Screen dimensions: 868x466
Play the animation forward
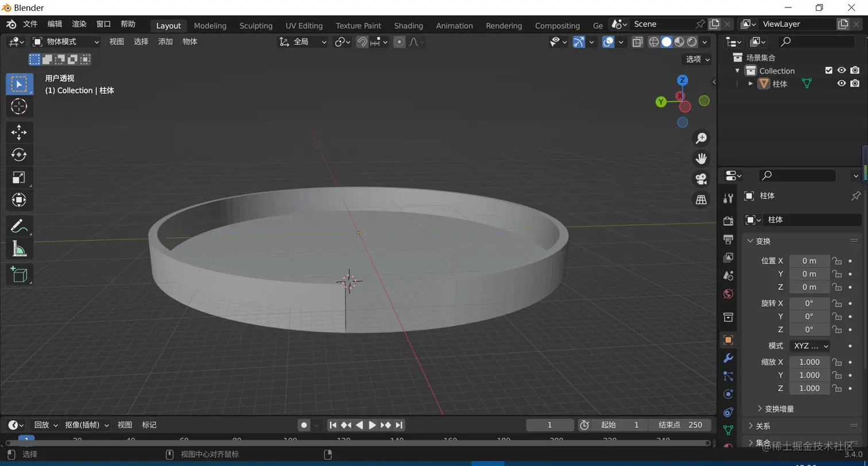pyautogui.click(x=372, y=425)
